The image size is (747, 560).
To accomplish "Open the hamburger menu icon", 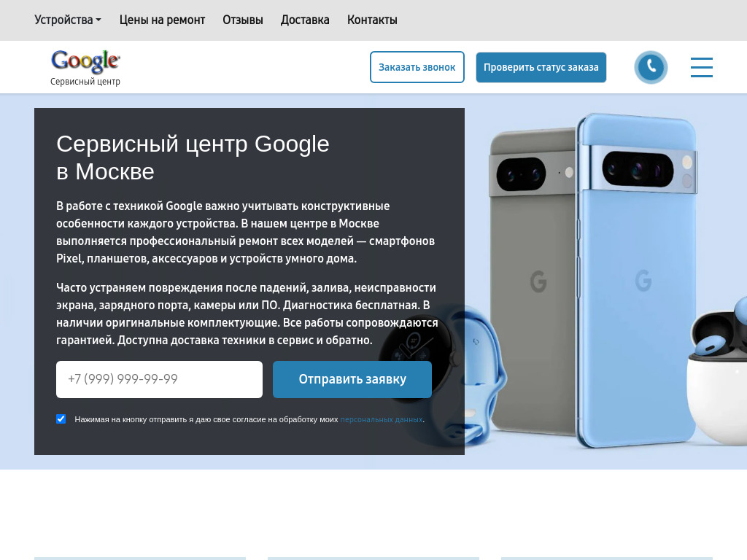I will [x=702, y=67].
